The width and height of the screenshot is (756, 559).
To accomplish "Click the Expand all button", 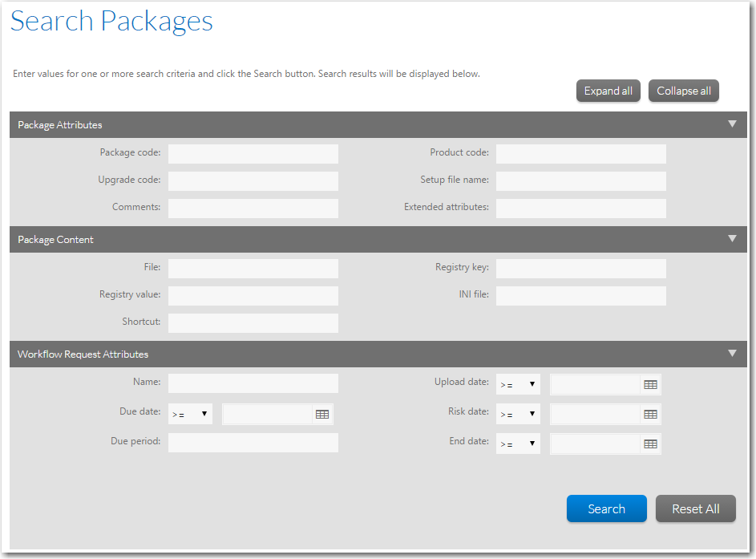I will 608,91.
